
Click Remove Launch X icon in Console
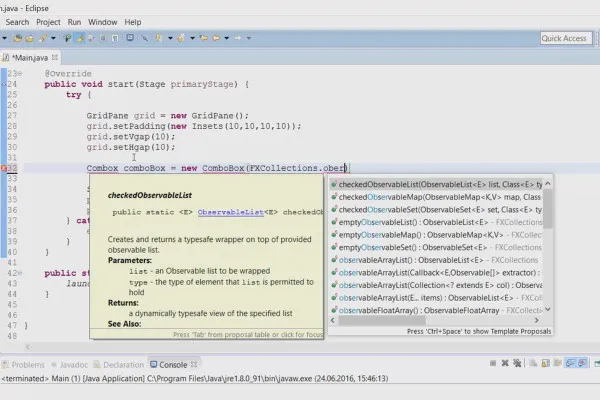pos(505,363)
